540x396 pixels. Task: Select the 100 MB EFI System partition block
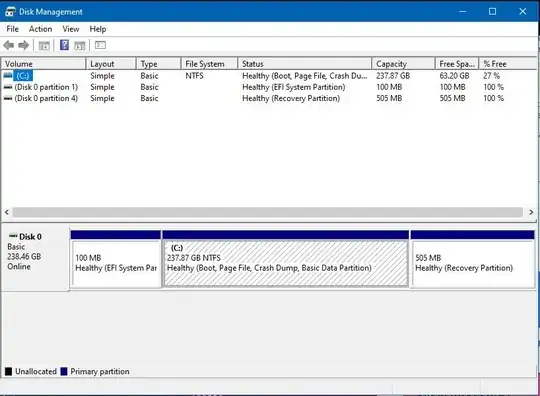tap(116, 259)
